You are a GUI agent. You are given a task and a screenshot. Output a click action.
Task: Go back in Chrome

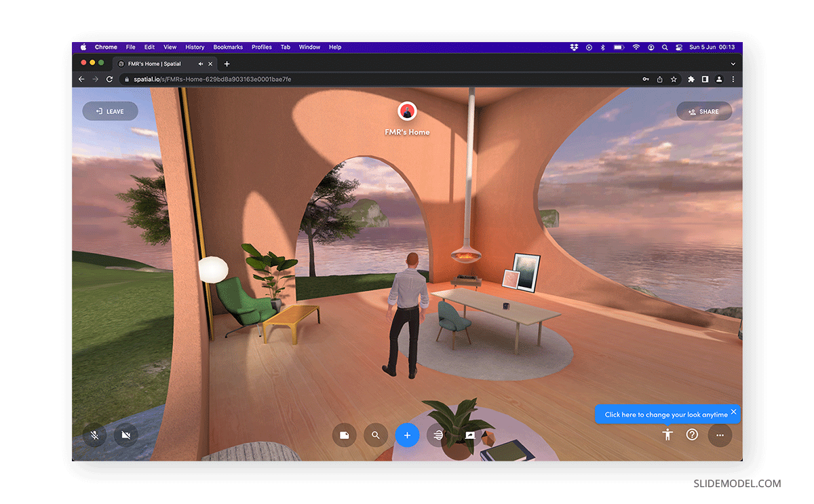(81, 79)
